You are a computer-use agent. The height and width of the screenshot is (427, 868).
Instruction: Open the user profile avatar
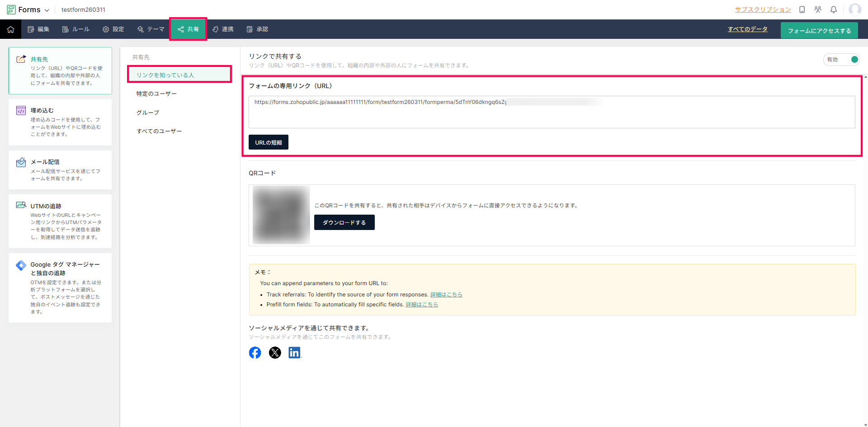point(854,9)
